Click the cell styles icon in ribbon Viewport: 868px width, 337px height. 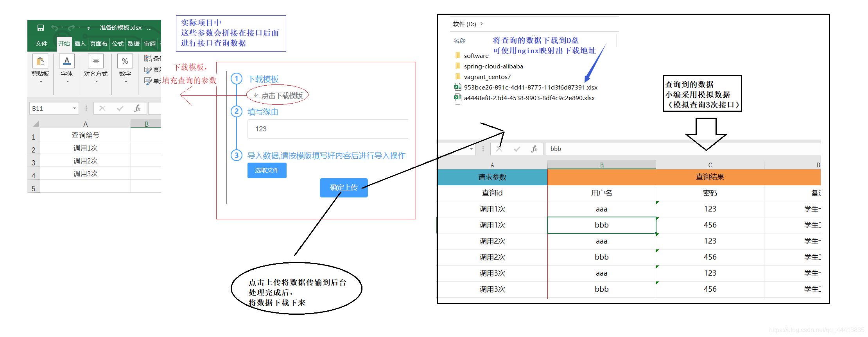pyautogui.click(x=148, y=81)
